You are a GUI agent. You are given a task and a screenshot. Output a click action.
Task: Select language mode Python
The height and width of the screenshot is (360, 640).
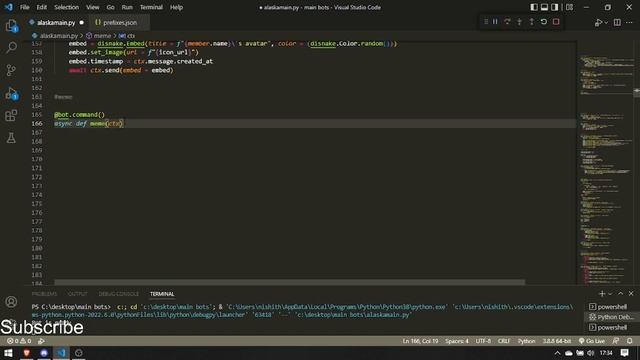tap(527, 341)
